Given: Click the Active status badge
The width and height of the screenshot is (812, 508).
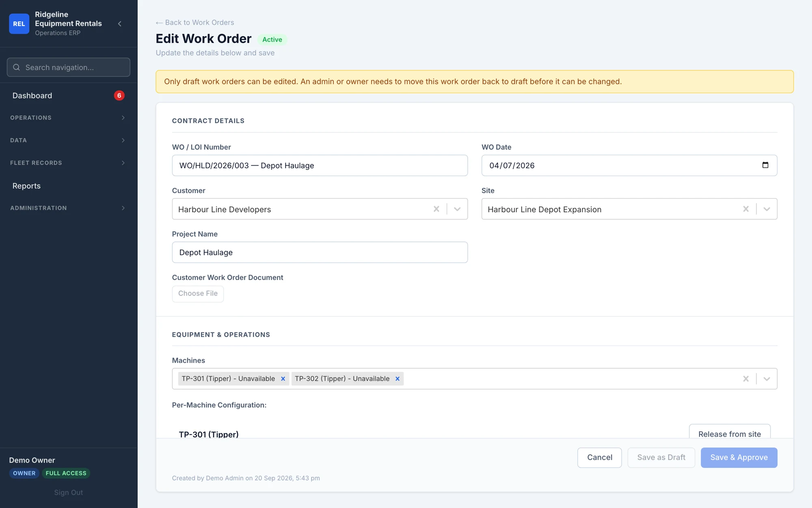Looking at the screenshot, I should coord(272,39).
